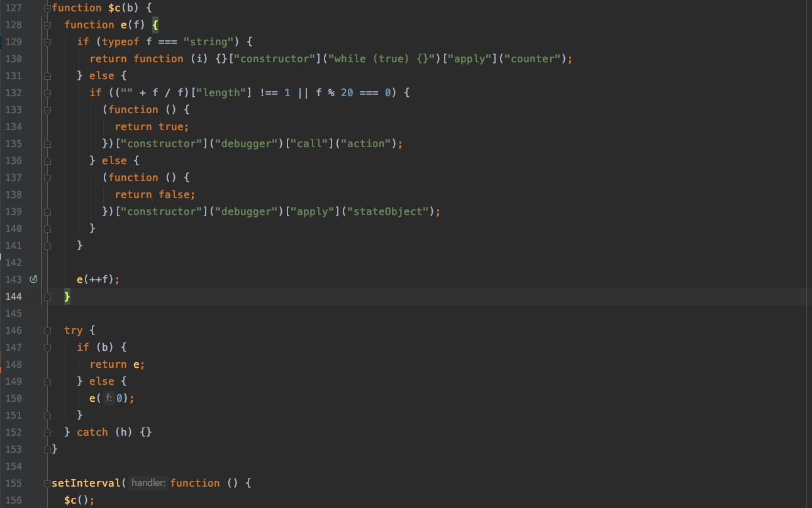
Task: Click the 'f:' parameter hint on line 150
Action: pyautogui.click(x=109, y=399)
